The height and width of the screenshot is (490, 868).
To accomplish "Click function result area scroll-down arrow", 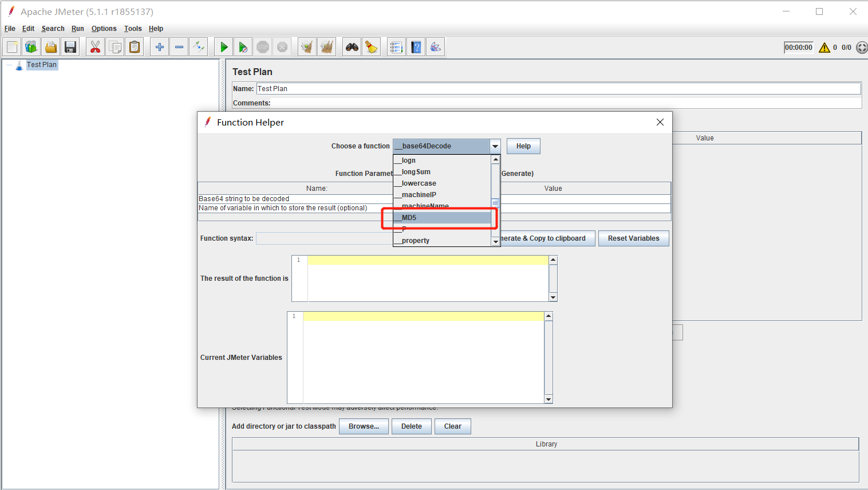I will [553, 297].
